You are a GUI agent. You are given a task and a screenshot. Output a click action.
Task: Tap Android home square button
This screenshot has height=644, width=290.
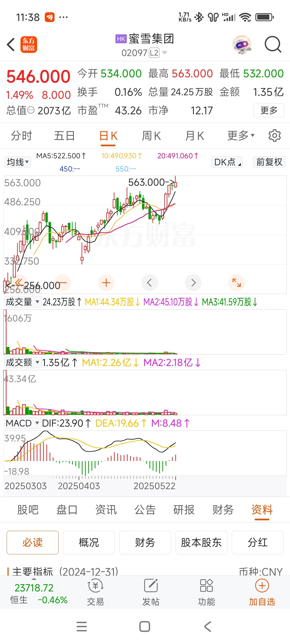145,627
